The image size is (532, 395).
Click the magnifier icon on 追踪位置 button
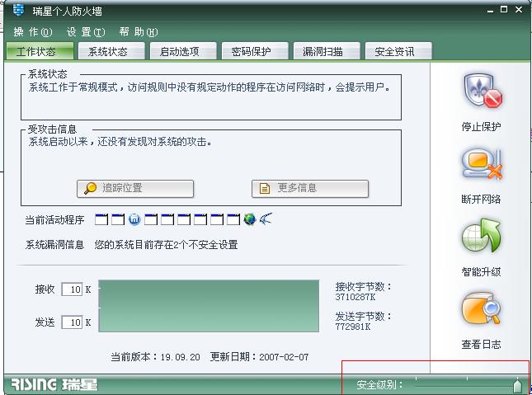pos(90,188)
